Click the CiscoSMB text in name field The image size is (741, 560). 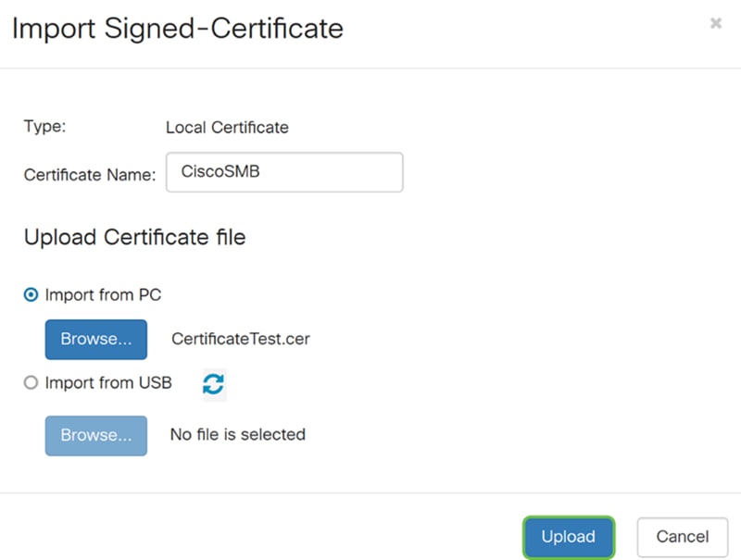point(220,171)
